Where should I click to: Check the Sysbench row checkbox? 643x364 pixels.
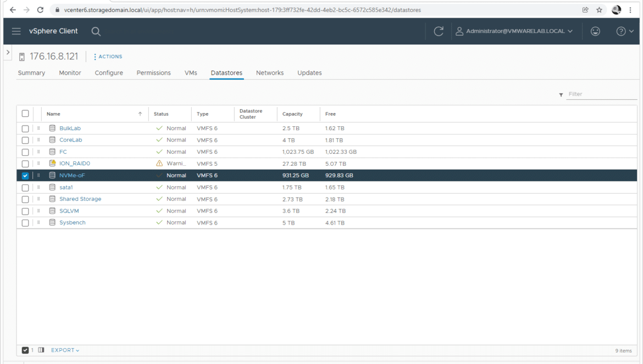25,223
